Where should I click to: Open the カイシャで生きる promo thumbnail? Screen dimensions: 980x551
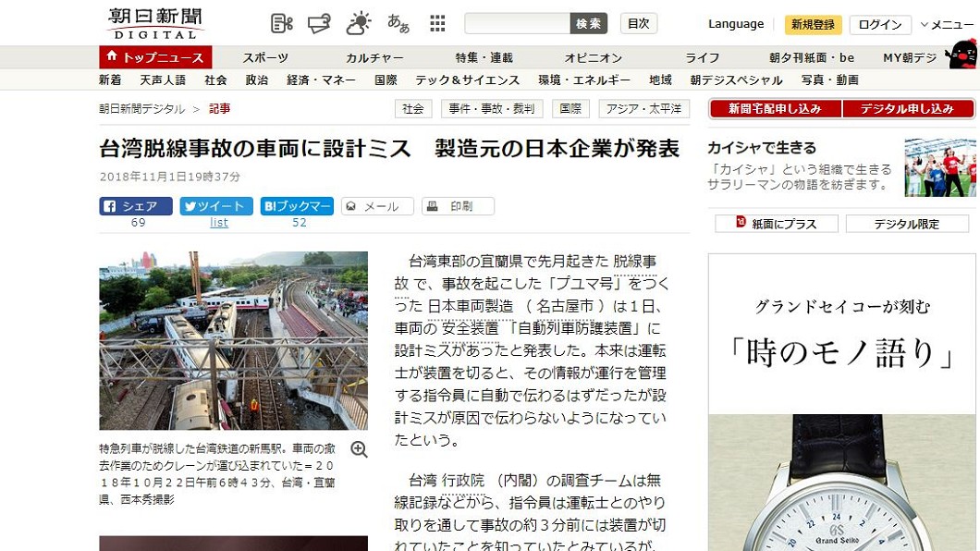click(x=940, y=167)
